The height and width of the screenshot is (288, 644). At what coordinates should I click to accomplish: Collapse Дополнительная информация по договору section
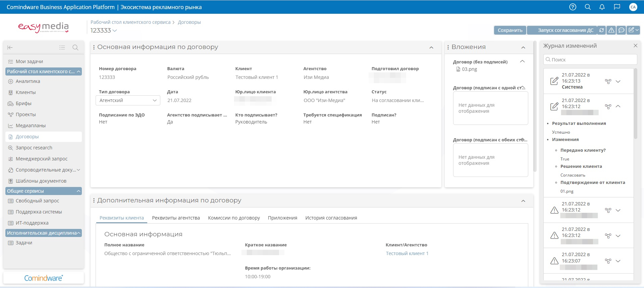pyautogui.click(x=523, y=201)
